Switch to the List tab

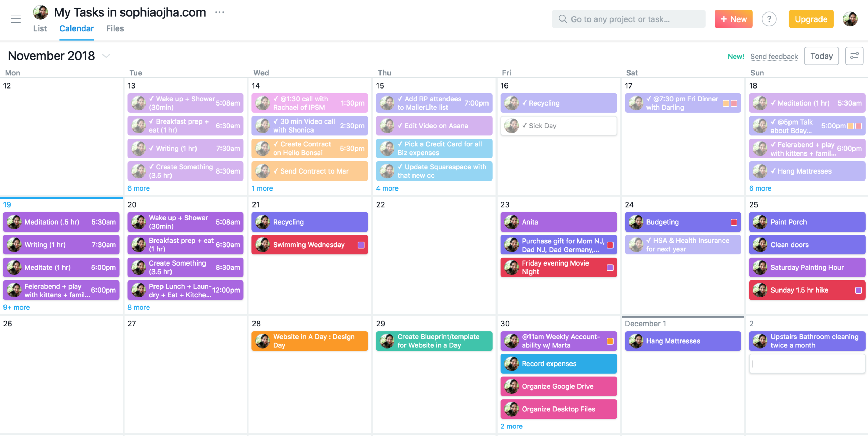click(40, 28)
